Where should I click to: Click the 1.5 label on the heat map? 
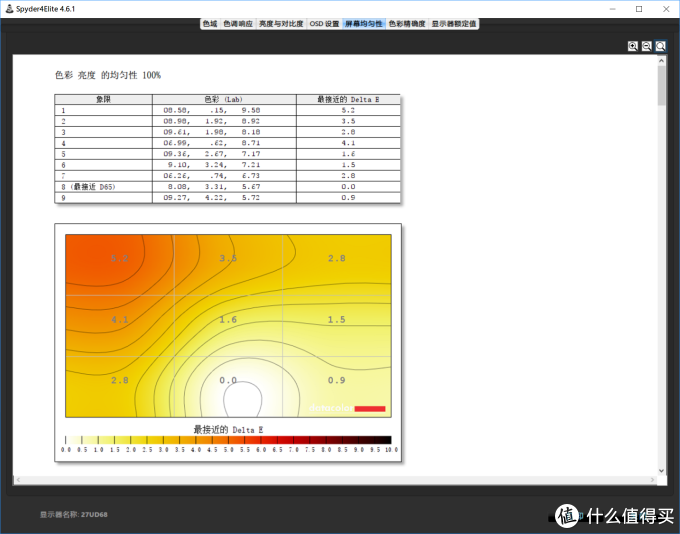click(337, 319)
